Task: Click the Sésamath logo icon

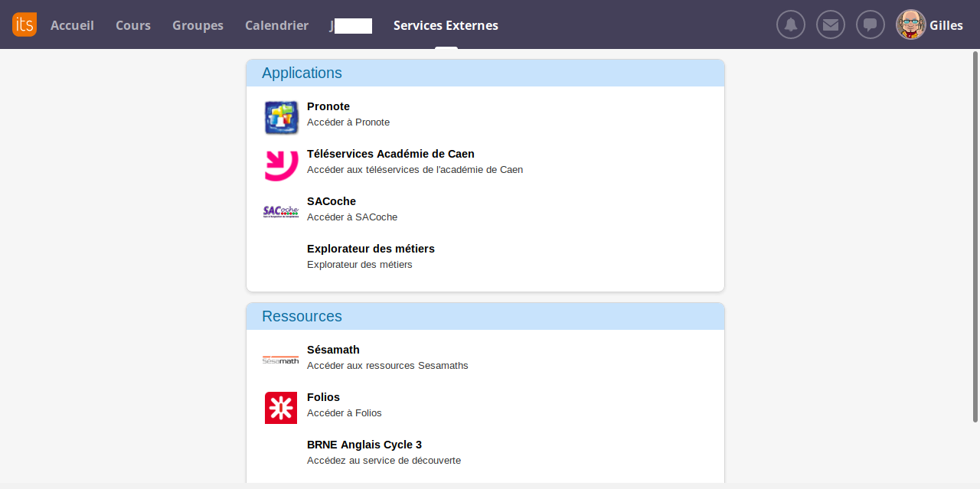Action: (281, 359)
